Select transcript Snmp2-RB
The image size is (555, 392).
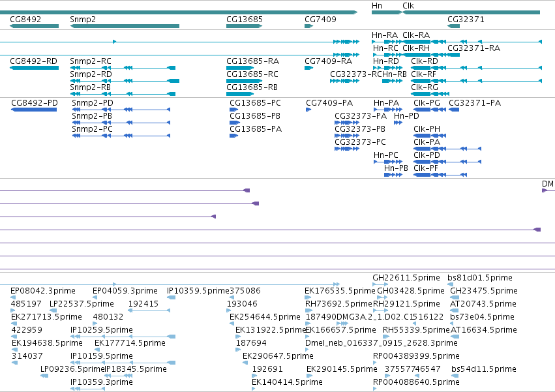coord(90,87)
